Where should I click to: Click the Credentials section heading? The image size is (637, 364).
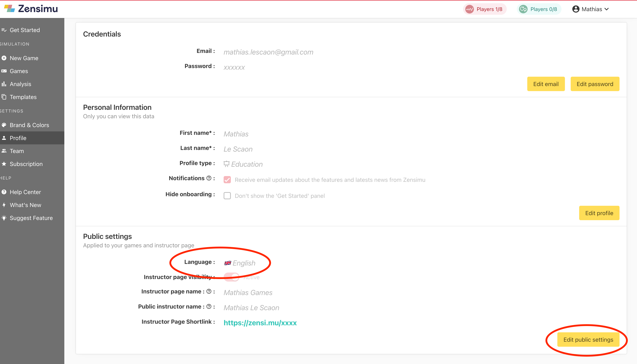point(102,34)
